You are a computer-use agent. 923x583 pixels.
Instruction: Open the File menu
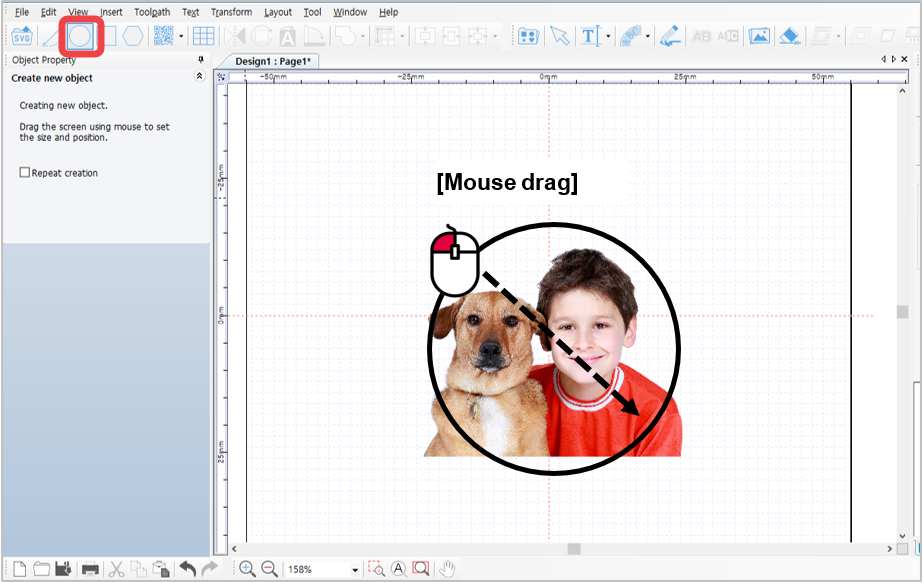tap(22, 12)
